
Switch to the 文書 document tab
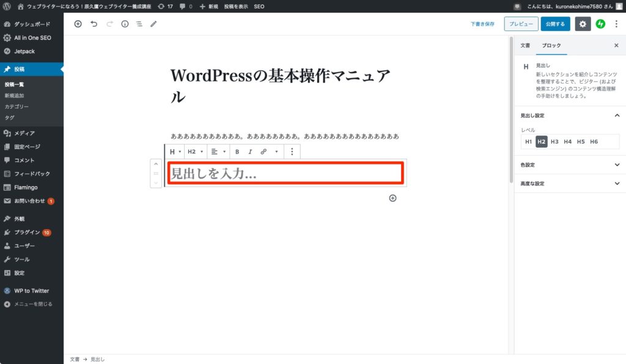525,45
